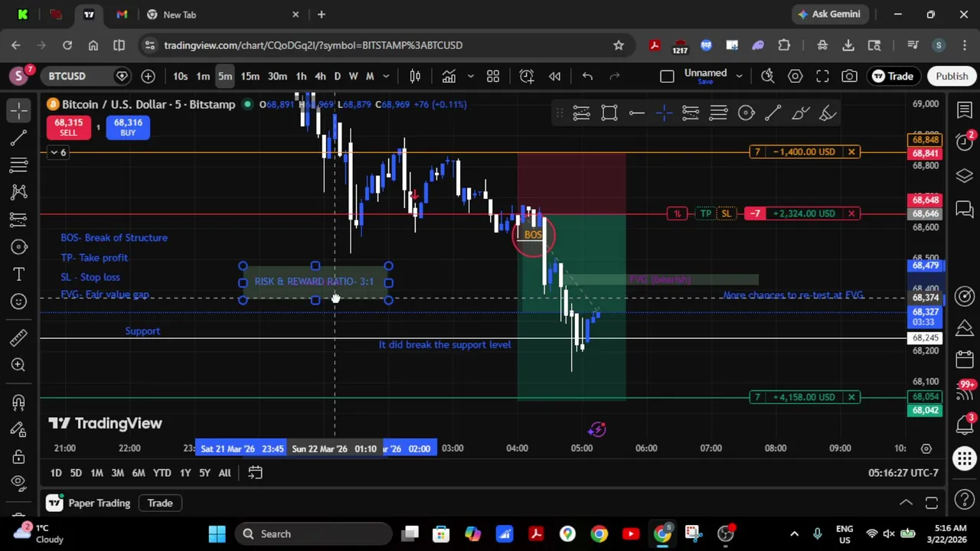
Task: Switch to 1m interval
Action: (x=203, y=76)
